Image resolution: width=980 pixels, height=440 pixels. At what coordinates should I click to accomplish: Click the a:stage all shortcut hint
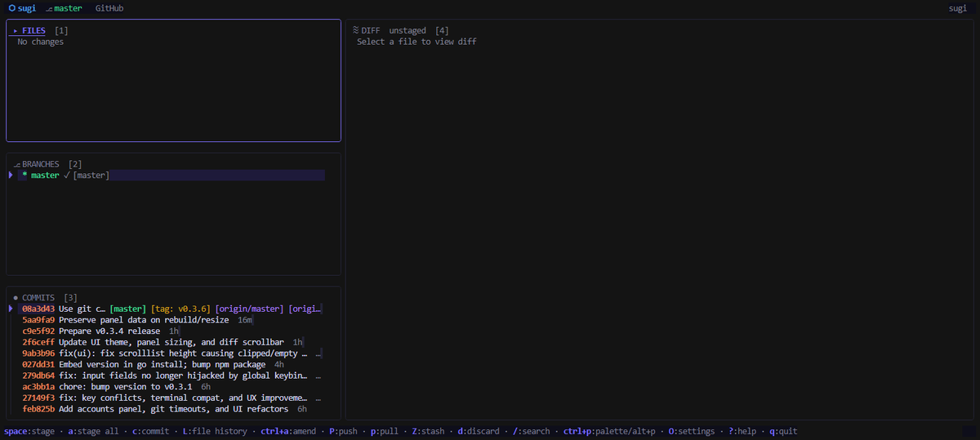[93, 431]
